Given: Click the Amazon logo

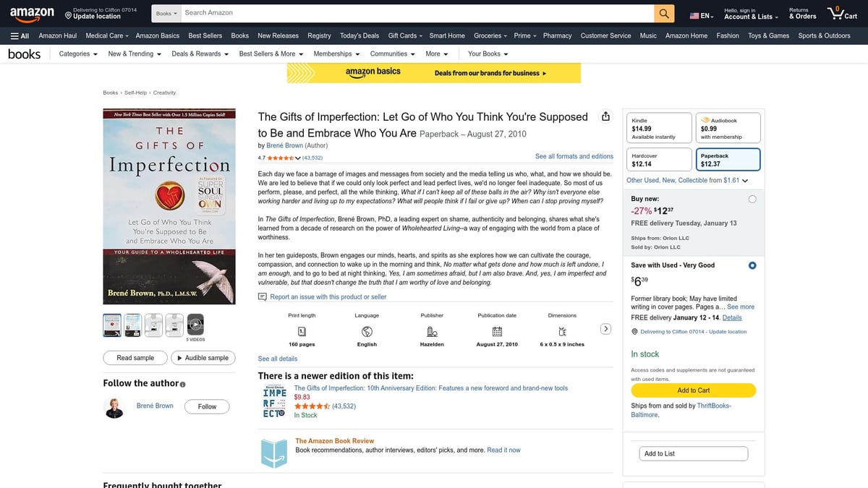Looking at the screenshot, I should pos(32,12).
